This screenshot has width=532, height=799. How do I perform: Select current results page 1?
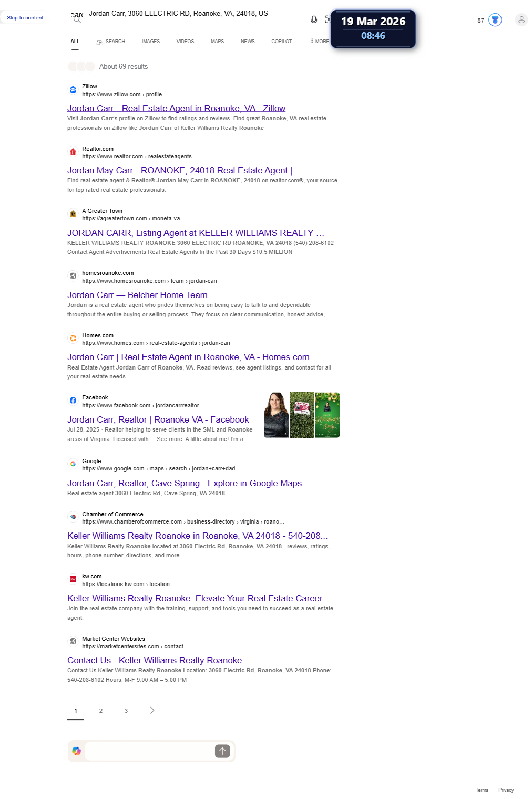[x=76, y=711]
